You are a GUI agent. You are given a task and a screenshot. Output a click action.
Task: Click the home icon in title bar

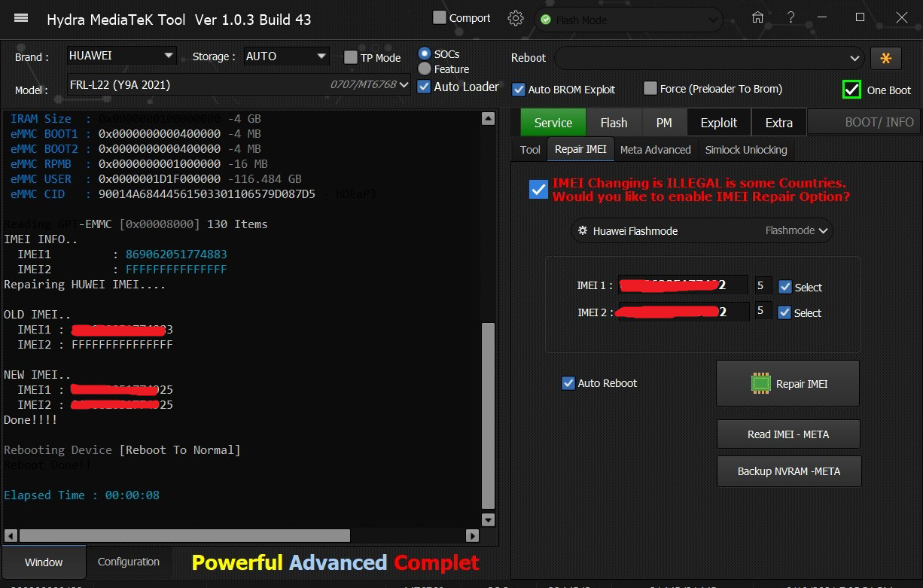(758, 18)
